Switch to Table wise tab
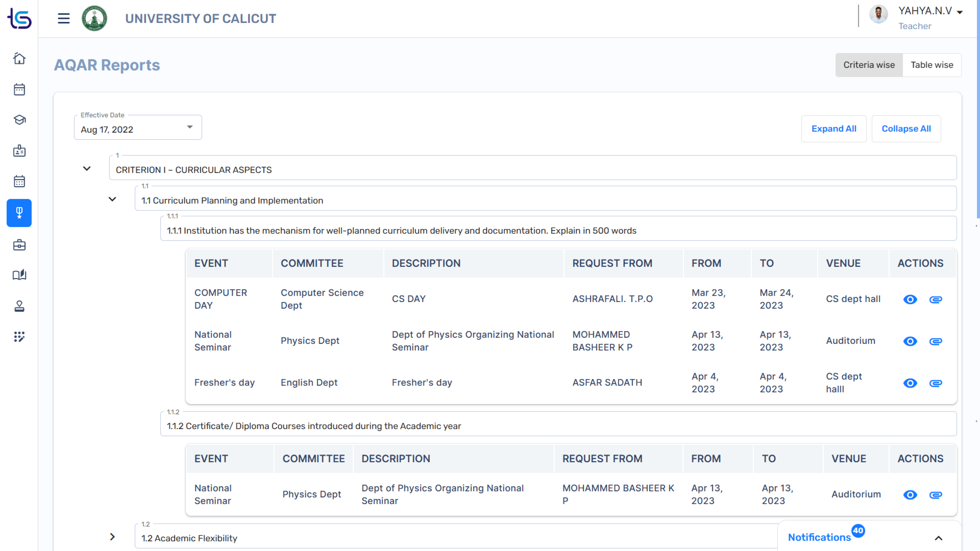Image resolution: width=980 pixels, height=551 pixels. click(932, 65)
